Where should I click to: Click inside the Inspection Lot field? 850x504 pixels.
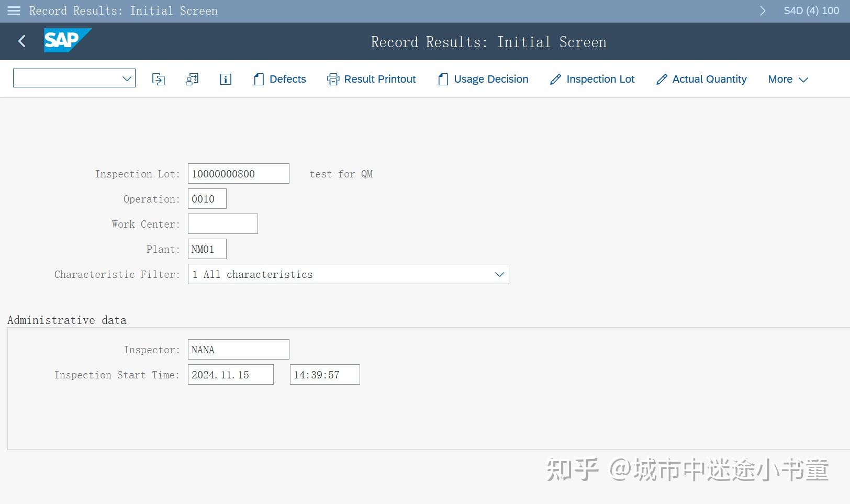[x=238, y=173]
